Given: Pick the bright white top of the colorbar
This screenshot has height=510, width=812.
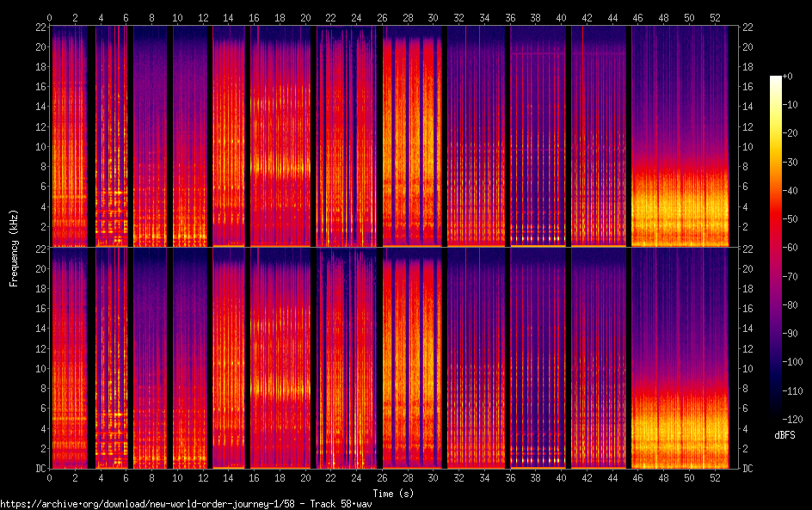Looking at the screenshot, I should (x=776, y=79).
